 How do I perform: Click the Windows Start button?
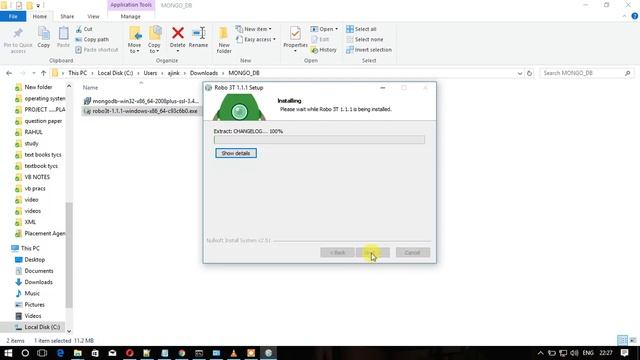tap(8, 353)
